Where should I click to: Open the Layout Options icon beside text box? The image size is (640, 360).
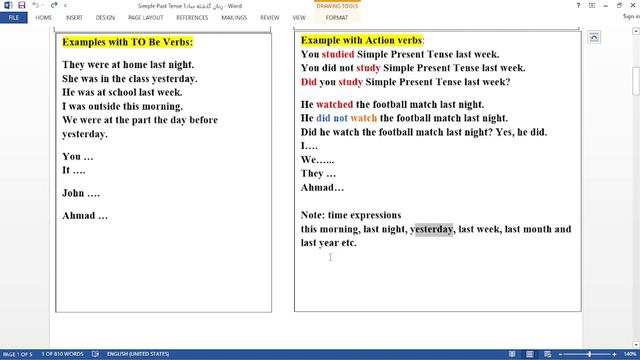click(x=594, y=37)
